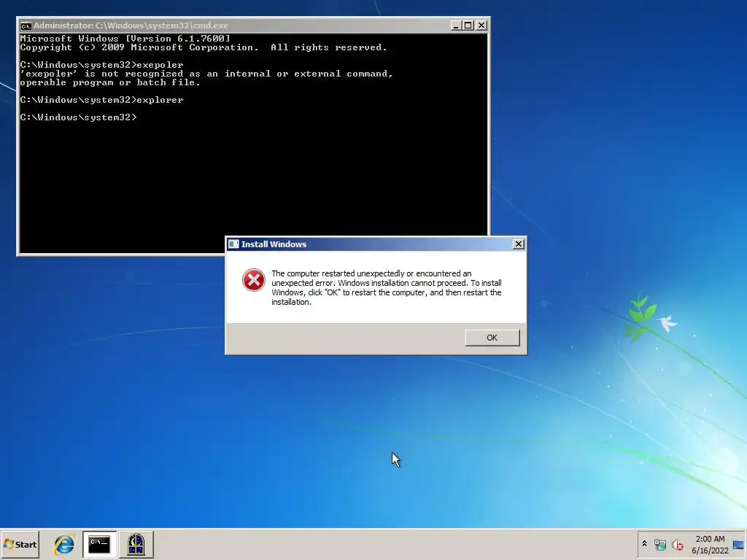The width and height of the screenshot is (747, 560).
Task: Click the 'exepoler' mistyped command line
Action: (x=101, y=65)
